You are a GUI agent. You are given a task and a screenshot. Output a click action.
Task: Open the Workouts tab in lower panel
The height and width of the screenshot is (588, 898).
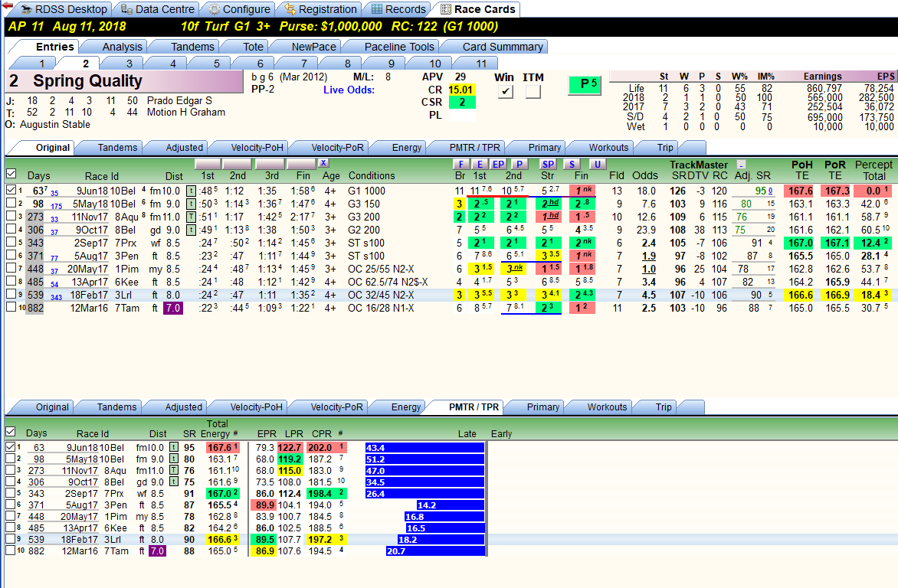(607, 407)
